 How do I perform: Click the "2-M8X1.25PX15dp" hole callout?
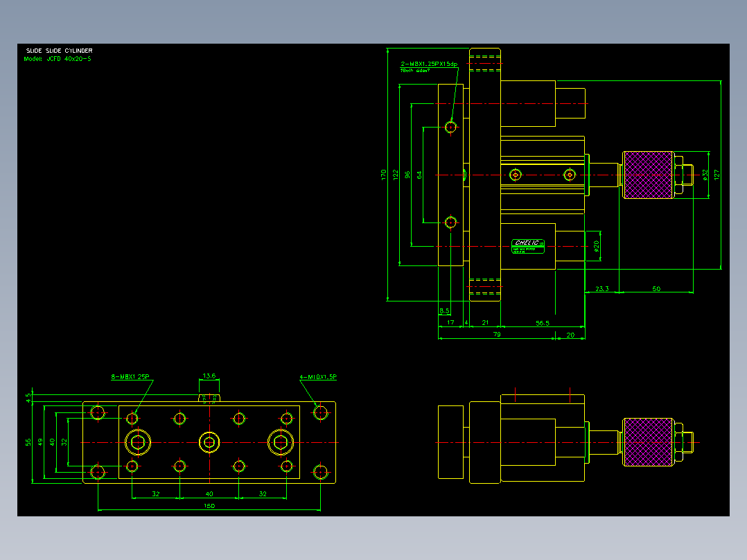[429, 64]
